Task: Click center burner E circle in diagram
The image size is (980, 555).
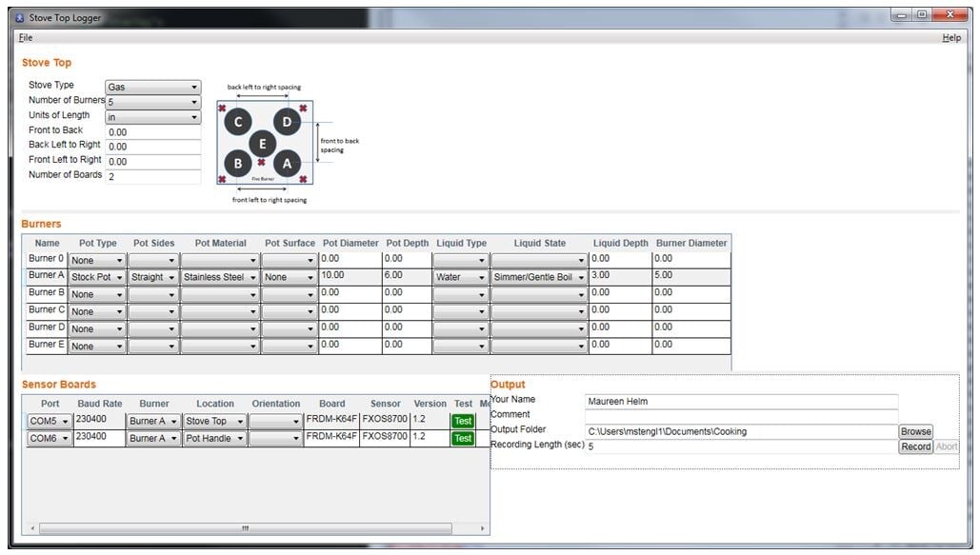Action: (263, 144)
